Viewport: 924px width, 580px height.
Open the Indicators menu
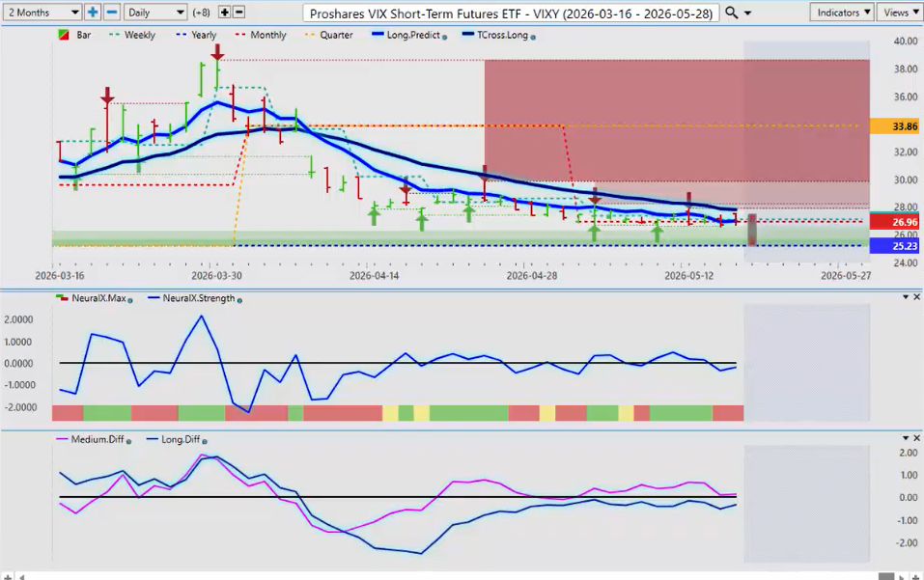point(843,13)
